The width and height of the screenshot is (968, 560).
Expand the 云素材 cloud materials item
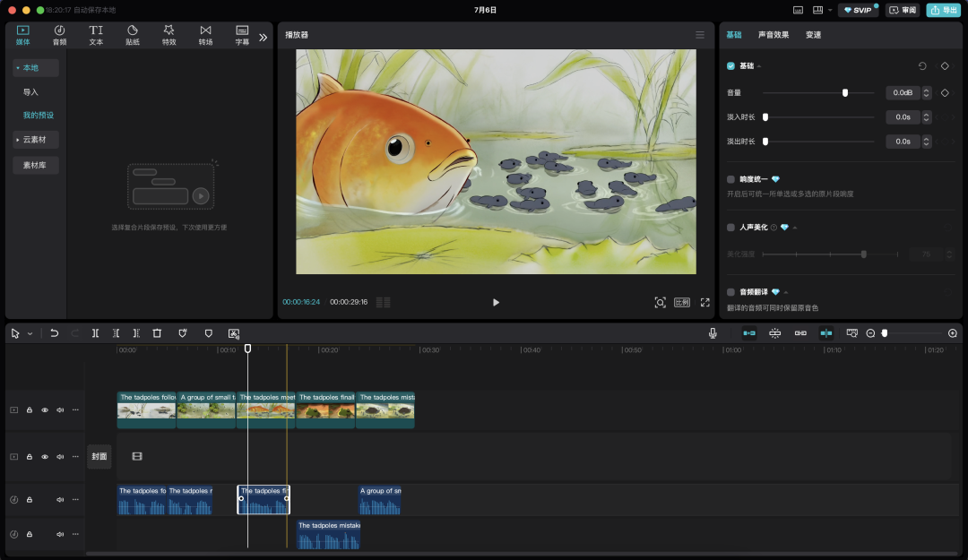(x=35, y=140)
